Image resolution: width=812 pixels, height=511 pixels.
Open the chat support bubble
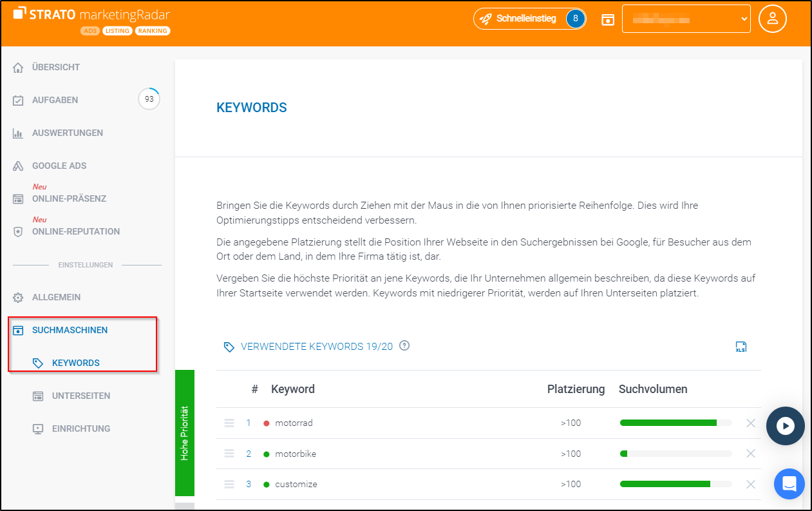tap(789, 483)
